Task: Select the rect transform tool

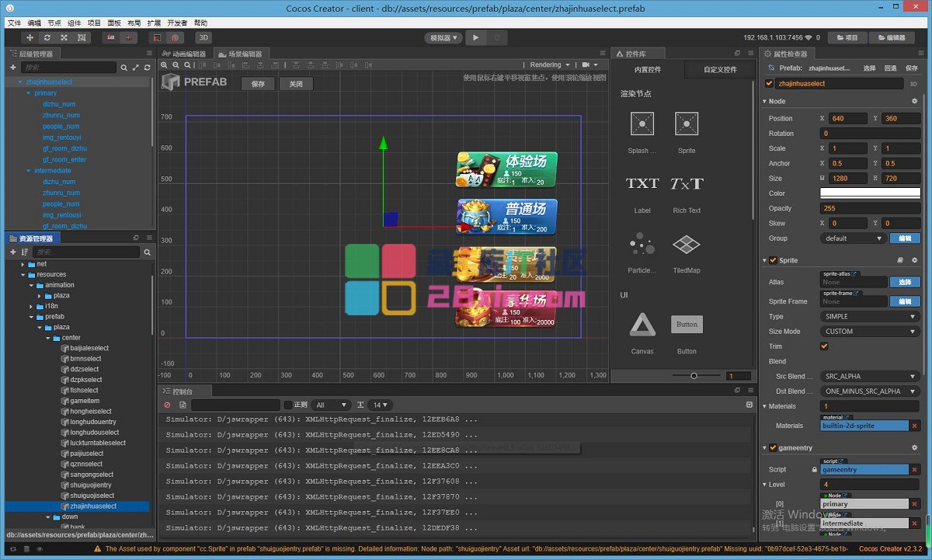Action: click(82, 37)
